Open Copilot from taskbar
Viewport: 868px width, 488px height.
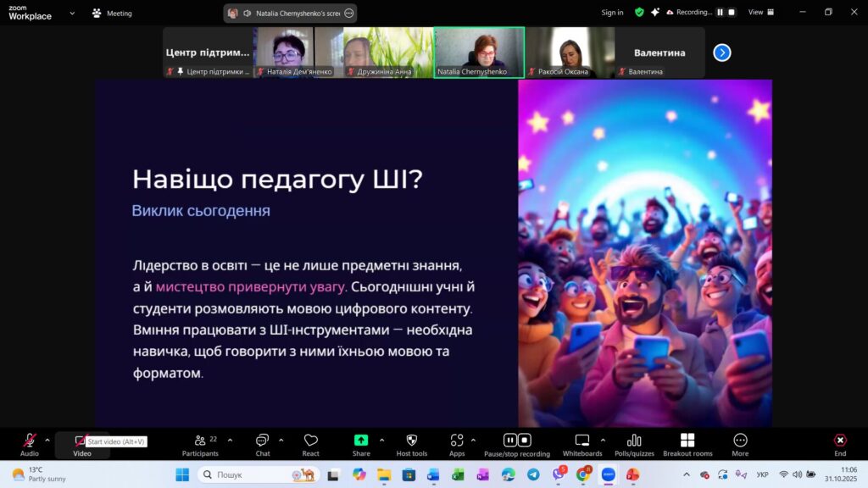[359, 474]
